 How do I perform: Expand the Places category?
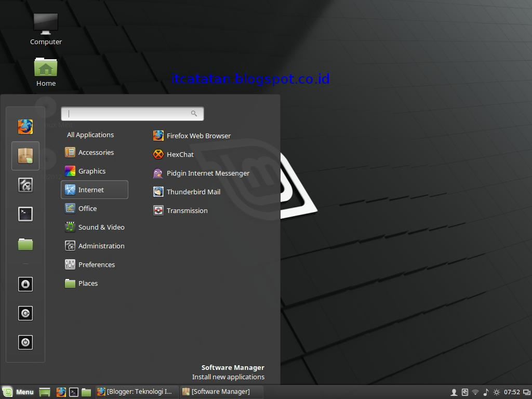87,283
